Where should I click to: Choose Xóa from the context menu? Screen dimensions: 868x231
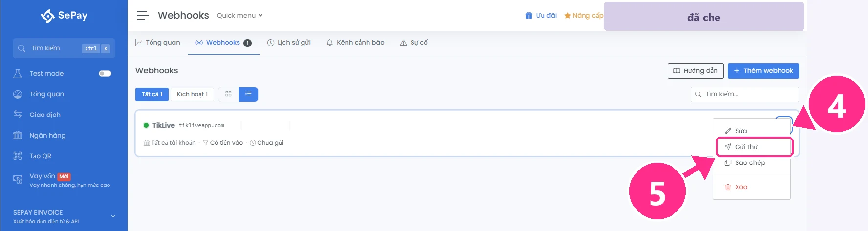pos(752,187)
